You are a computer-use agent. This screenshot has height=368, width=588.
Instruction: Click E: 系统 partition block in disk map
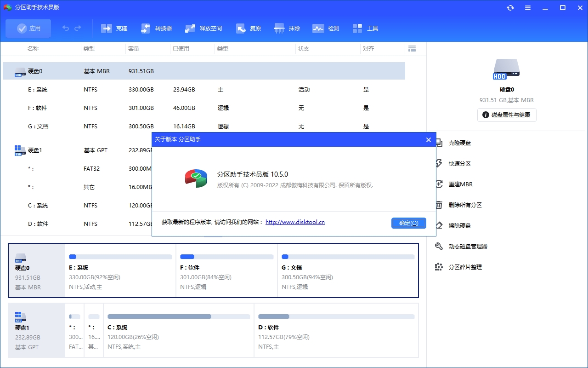point(120,270)
